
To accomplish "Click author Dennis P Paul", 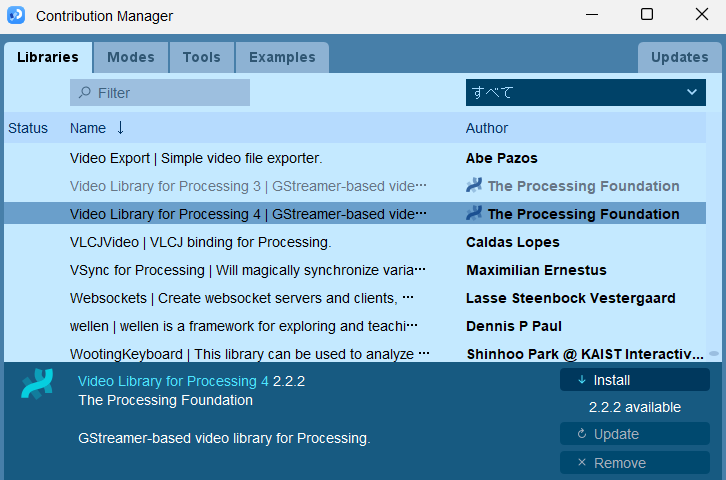I will [x=513, y=326].
